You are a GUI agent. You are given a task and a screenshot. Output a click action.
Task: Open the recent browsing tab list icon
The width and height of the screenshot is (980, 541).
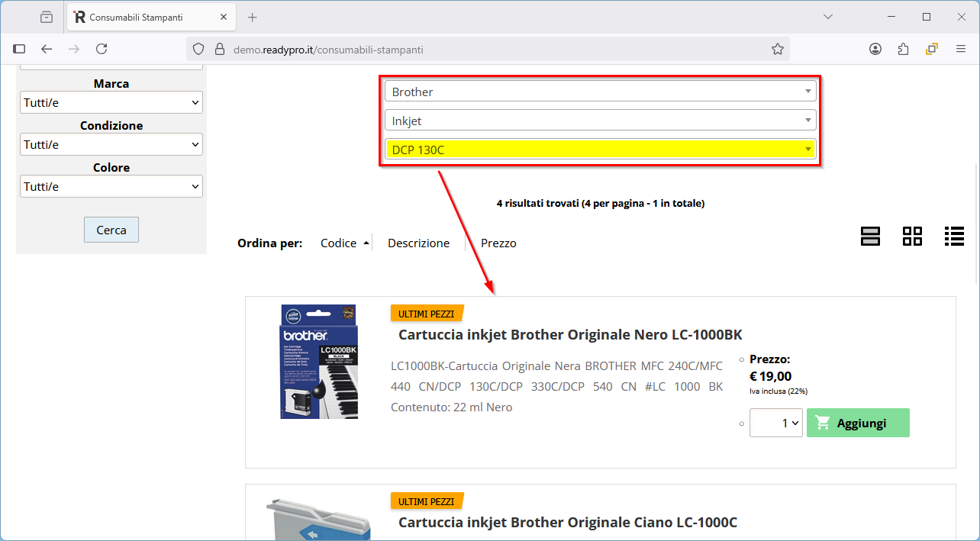(47, 17)
